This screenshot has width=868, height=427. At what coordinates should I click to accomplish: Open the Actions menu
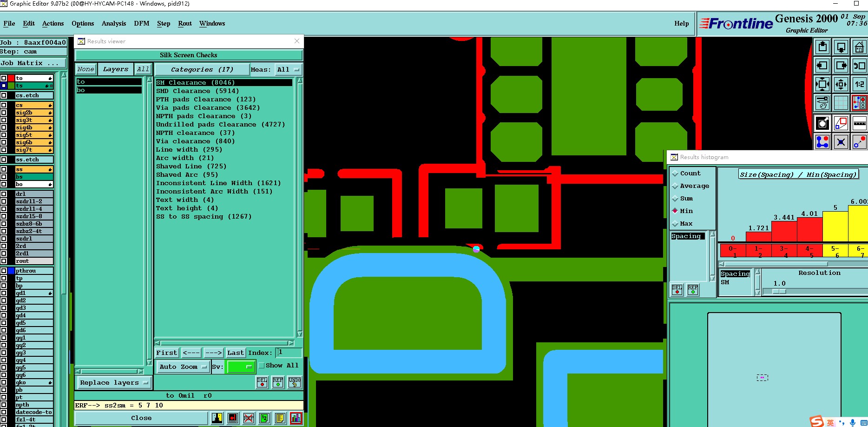[53, 23]
